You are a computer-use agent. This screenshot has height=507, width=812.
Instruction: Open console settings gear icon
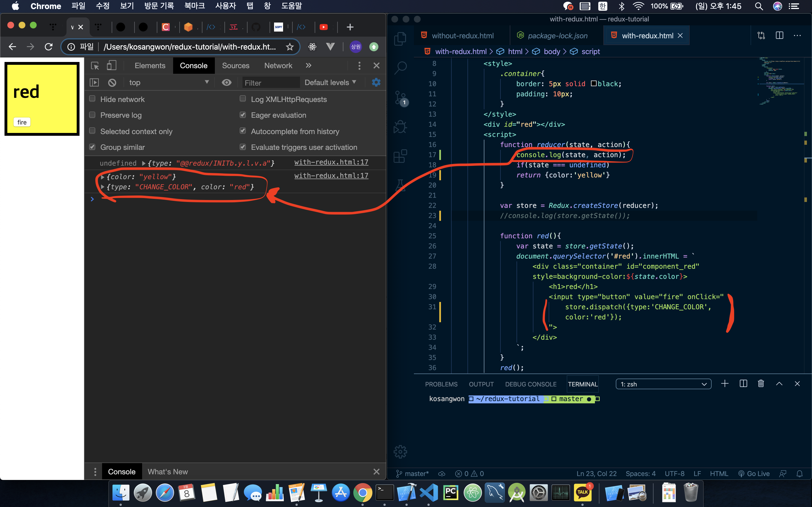[376, 83]
